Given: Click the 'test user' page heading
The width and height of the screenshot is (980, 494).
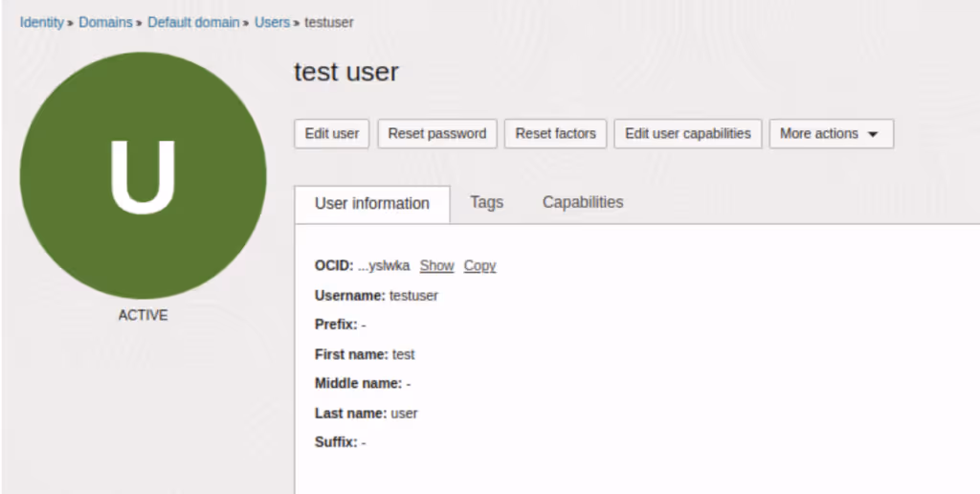Looking at the screenshot, I should tap(346, 72).
